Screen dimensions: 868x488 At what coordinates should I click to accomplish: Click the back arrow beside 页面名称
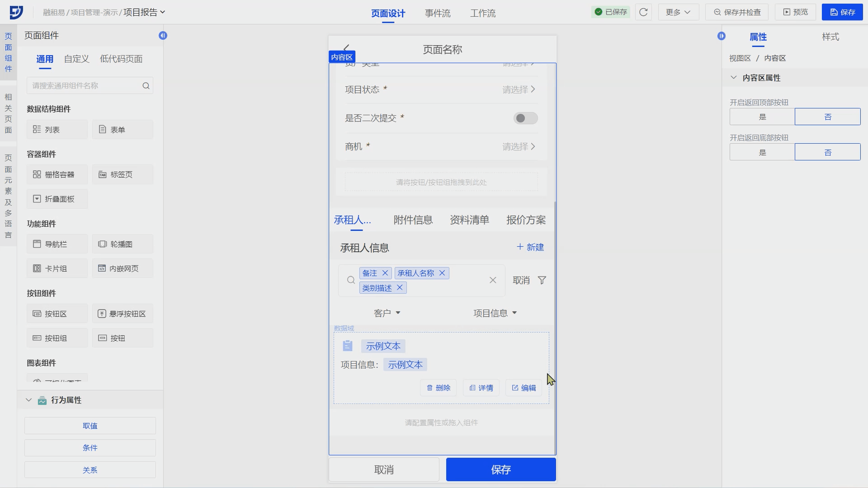pyautogui.click(x=347, y=48)
